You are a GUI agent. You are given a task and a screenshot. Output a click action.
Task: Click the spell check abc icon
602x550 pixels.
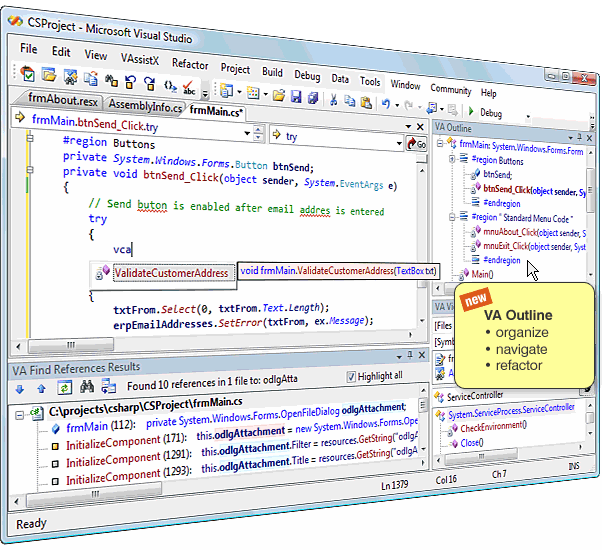(x=189, y=88)
